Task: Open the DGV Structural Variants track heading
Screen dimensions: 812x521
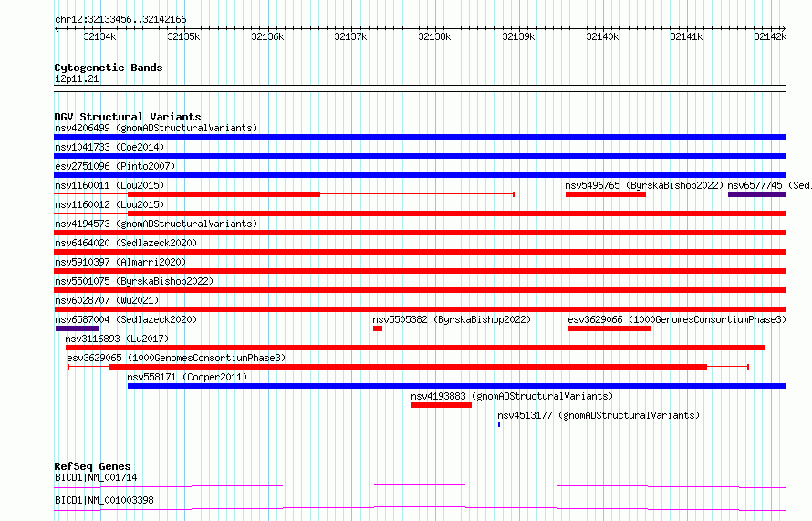Action: pos(128,117)
